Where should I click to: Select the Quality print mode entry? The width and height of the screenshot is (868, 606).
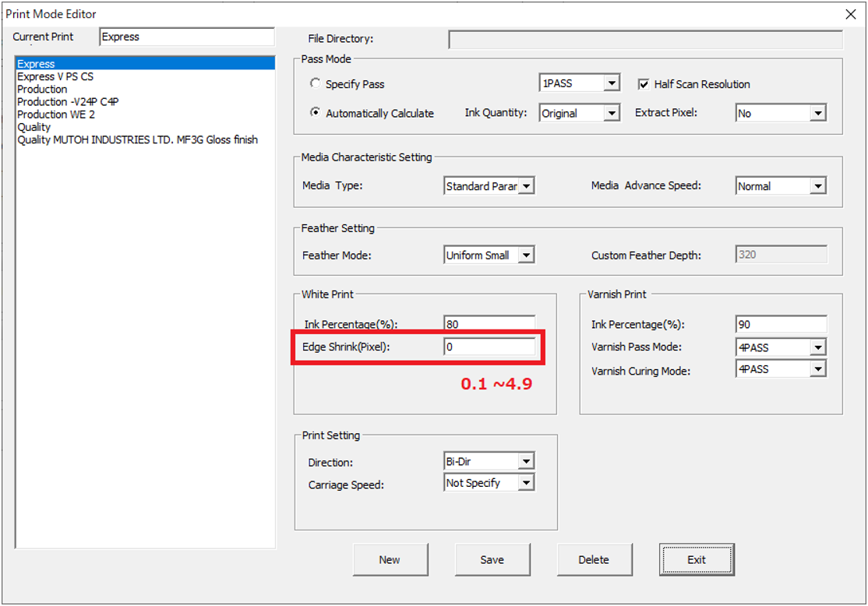34,127
